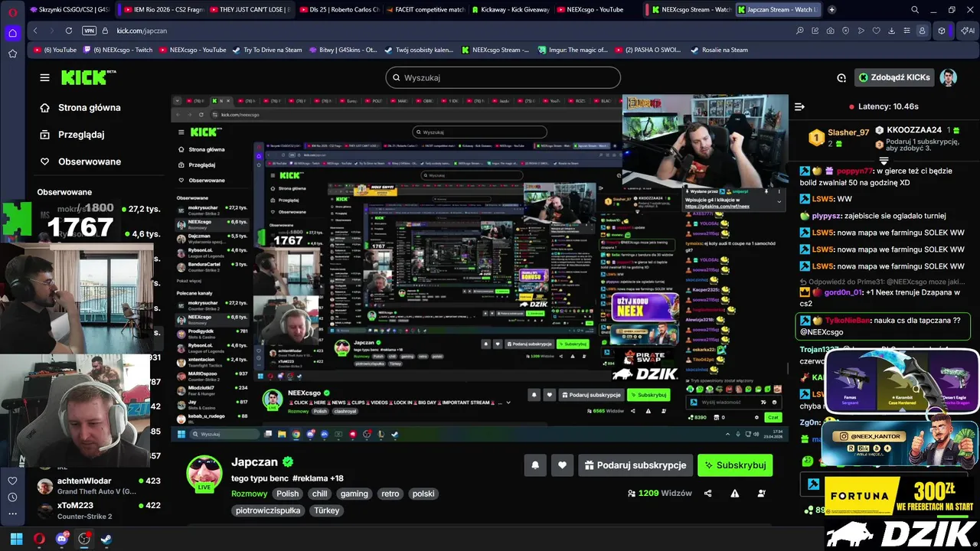Open the Kick support headset icon
This screenshot has width=980, height=551.
(841, 77)
